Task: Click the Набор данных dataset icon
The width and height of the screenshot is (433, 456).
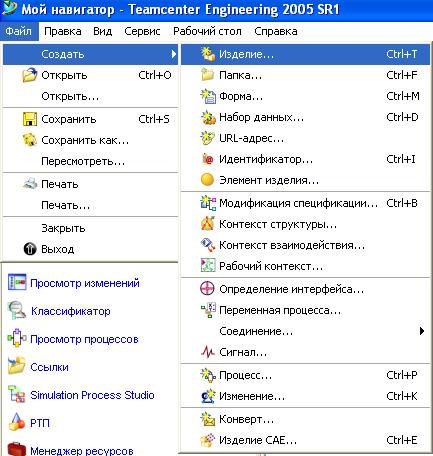Action: 208,117
